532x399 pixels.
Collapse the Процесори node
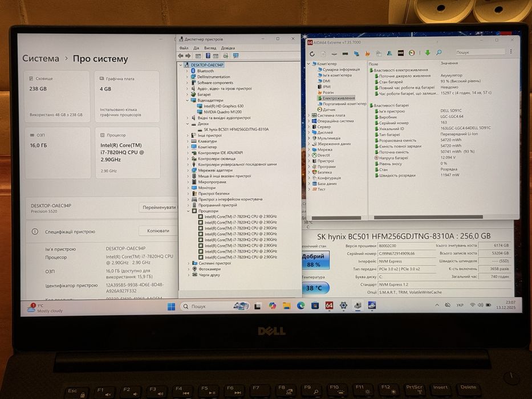(188, 211)
